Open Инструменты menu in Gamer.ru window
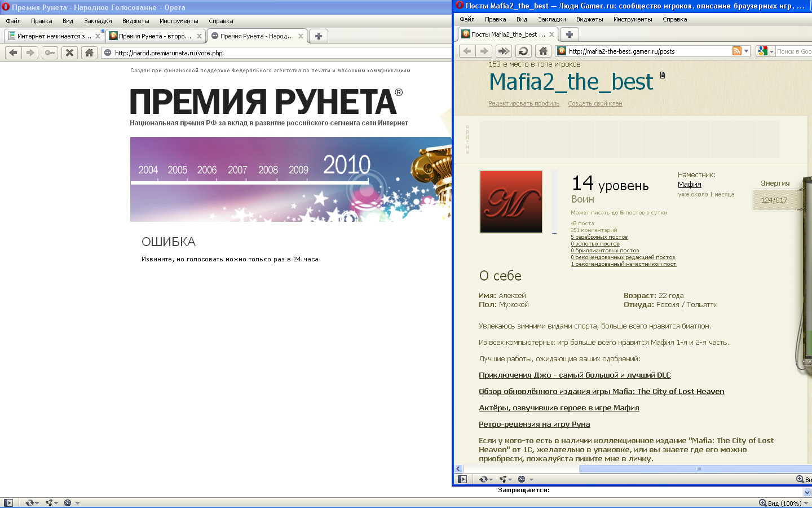Image resolution: width=812 pixels, height=508 pixels. (x=633, y=19)
